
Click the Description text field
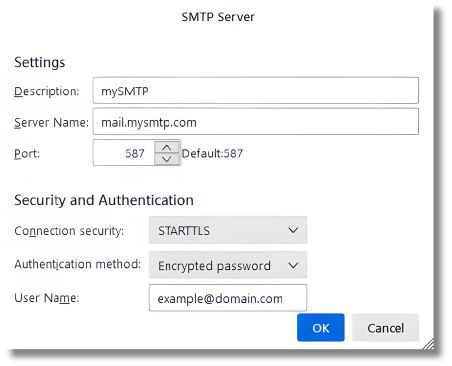[x=256, y=91]
